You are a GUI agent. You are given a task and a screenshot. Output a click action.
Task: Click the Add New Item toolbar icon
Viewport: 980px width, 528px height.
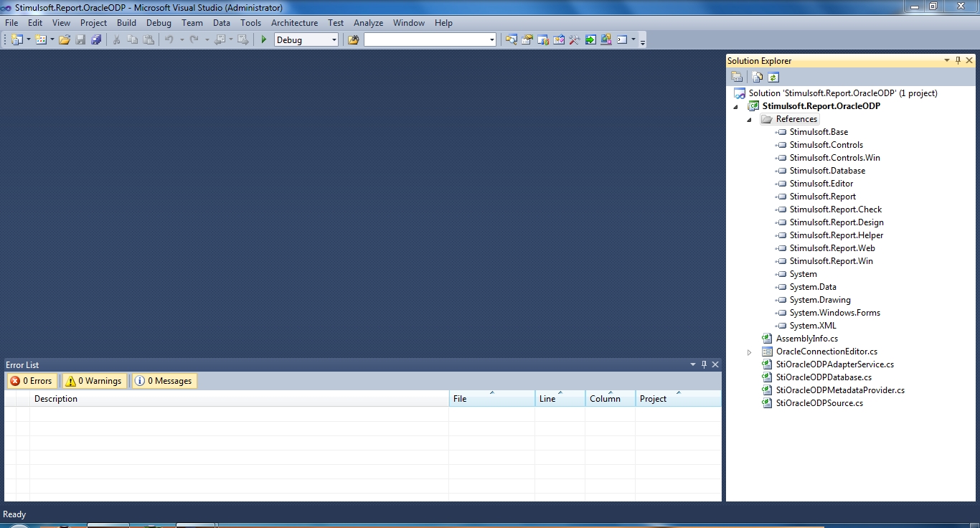click(x=41, y=40)
